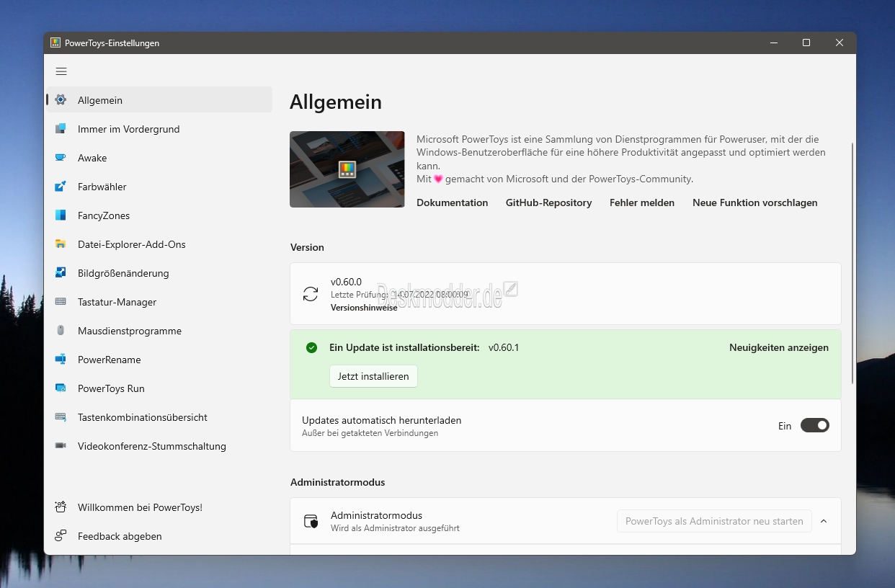Click the v0.60.1 update version text
The width and height of the screenshot is (895, 588).
click(504, 347)
